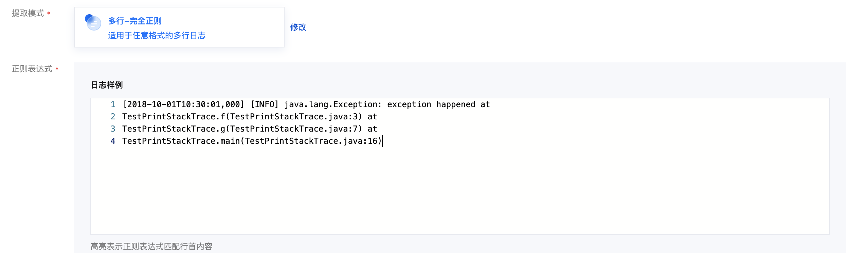Viewport: 868px width, 253px height.
Task: Click on the [INFO] text in line one
Action: 265,104
